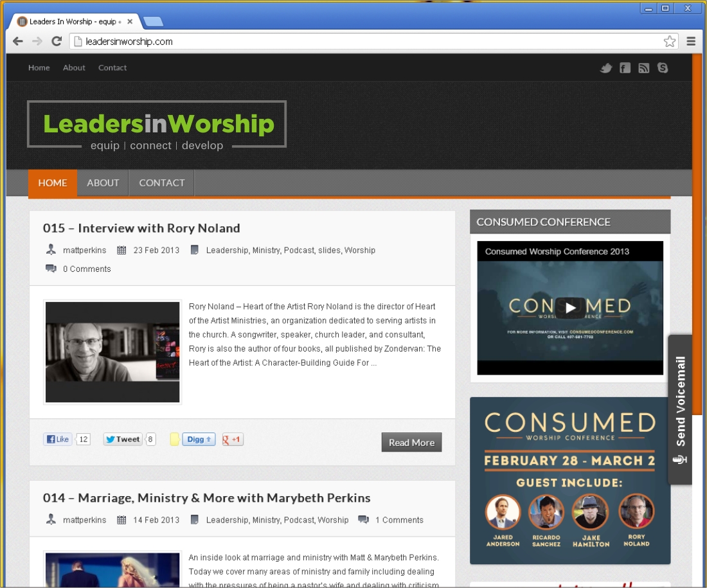This screenshot has width=707, height=588.
Task: Click the slides category on post 015
Action: click(x=329, y=250)
